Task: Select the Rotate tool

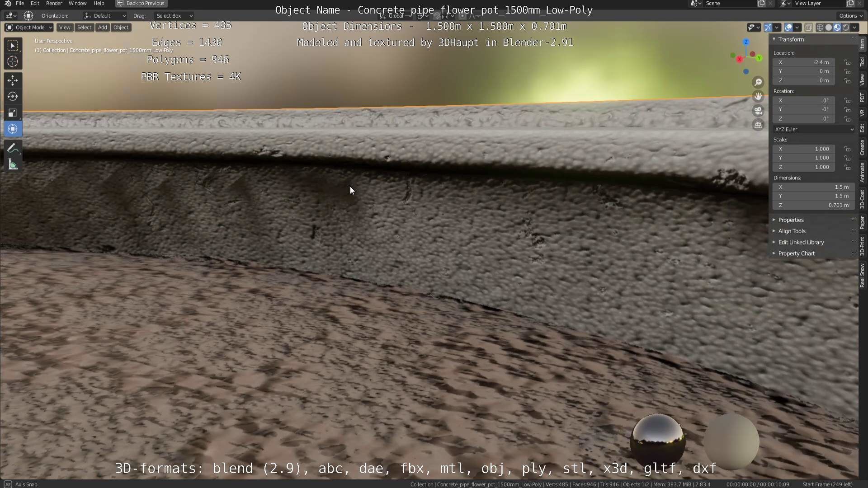Action: click(x=13, y=97)
